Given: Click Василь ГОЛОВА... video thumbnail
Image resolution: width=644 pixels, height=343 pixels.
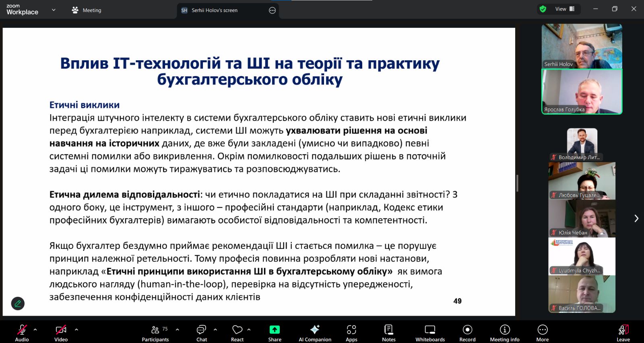Looking at the screenshot, I should (x=582, y=294).
